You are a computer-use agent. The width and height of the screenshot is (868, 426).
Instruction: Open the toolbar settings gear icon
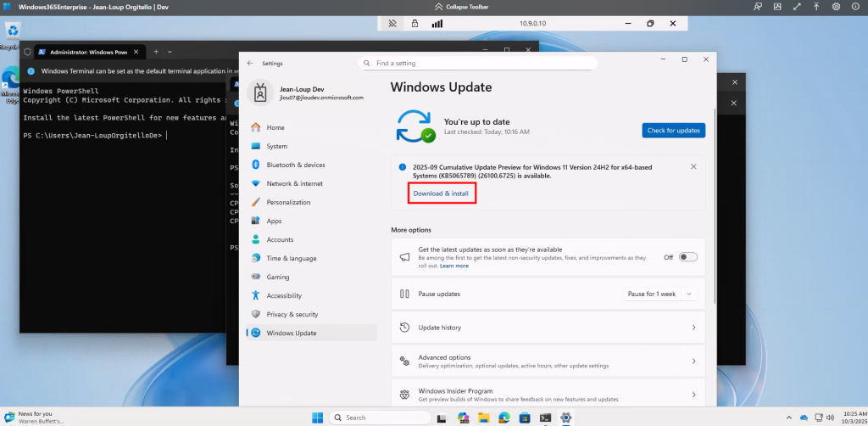coord(836,7)
